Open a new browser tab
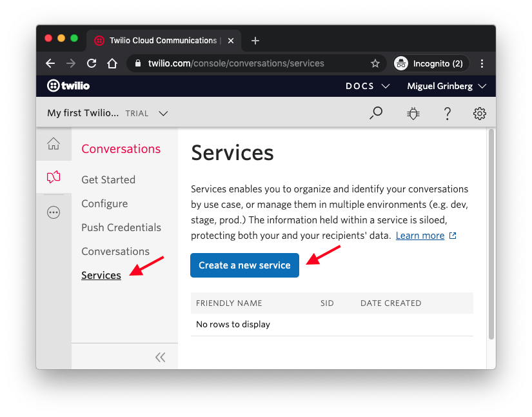This screenshot has height=417, width=532. (255, 41)
